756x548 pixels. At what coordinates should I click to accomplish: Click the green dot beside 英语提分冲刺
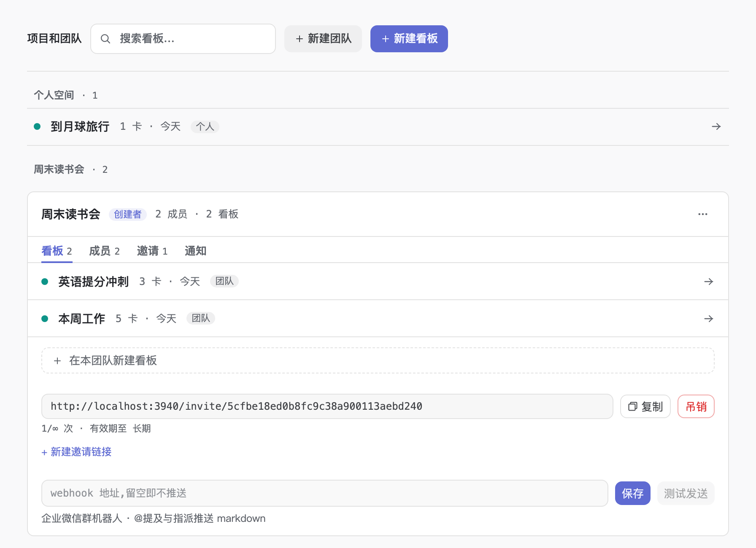45,282
